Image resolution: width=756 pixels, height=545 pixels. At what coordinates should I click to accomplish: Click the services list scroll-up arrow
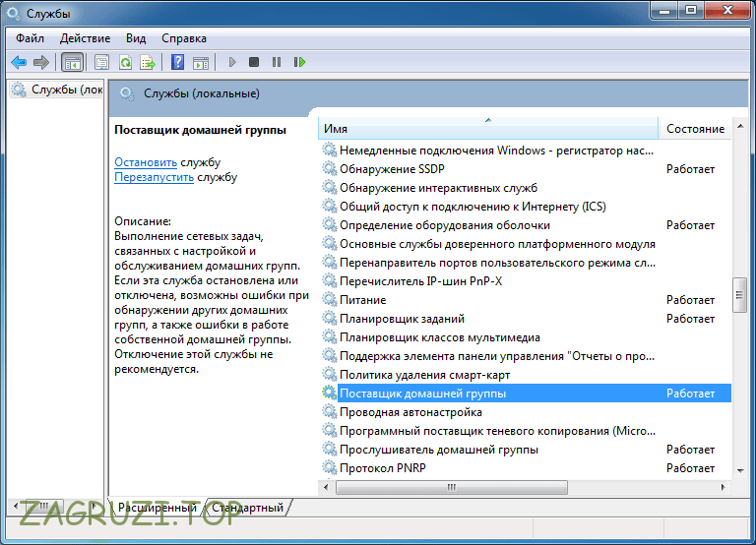740,126
